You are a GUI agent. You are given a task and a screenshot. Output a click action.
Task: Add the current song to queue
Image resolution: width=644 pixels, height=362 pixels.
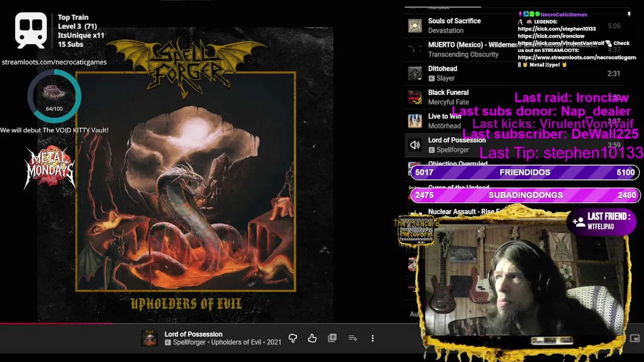click(353, 338)
